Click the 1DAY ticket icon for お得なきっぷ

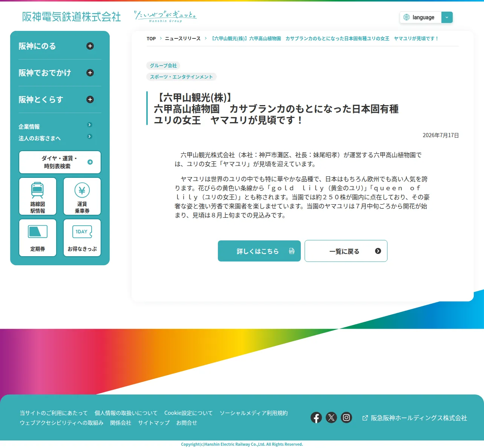(82, 232)
